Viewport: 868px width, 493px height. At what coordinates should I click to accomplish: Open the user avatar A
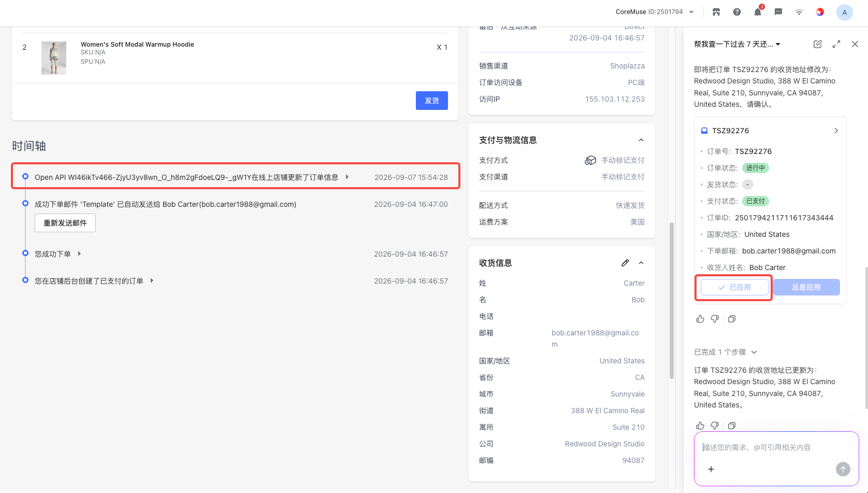[x=845, y=12]
